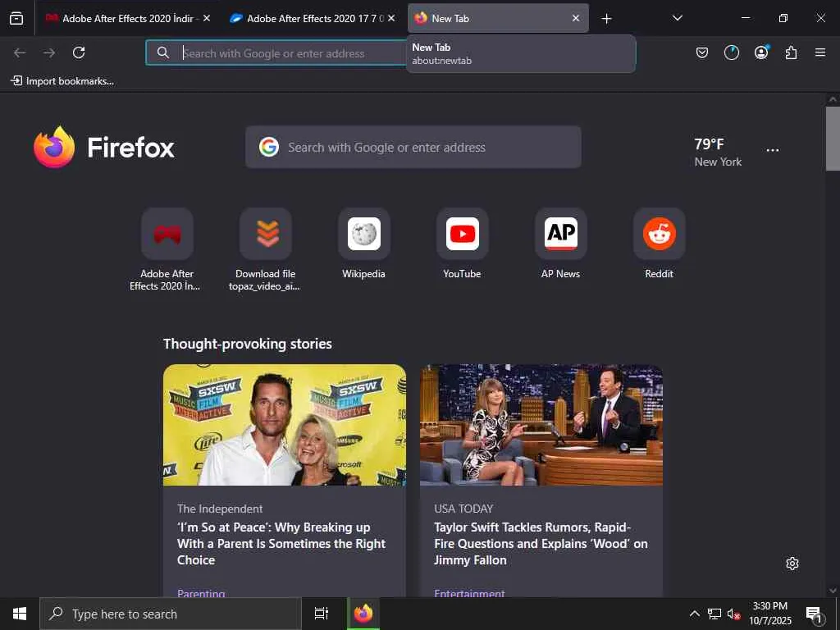Open the Firefox account icon
The image size is (840, 630).
[761, 52]
